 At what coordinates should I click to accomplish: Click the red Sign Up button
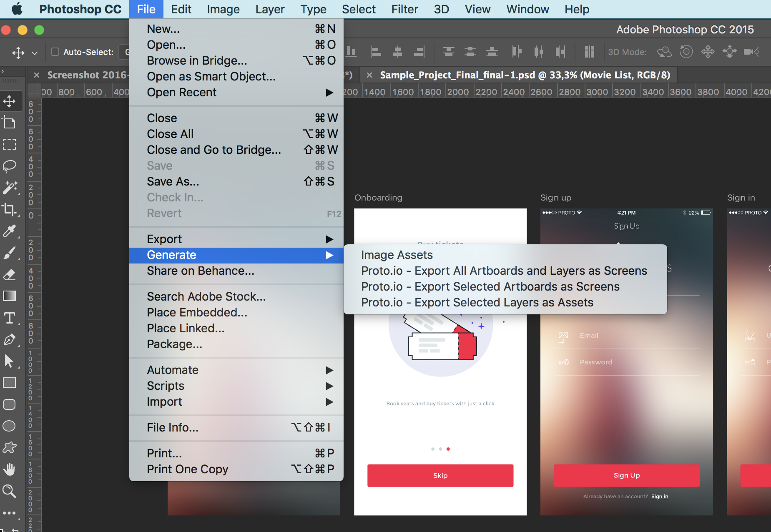click(x=627, y=475)
